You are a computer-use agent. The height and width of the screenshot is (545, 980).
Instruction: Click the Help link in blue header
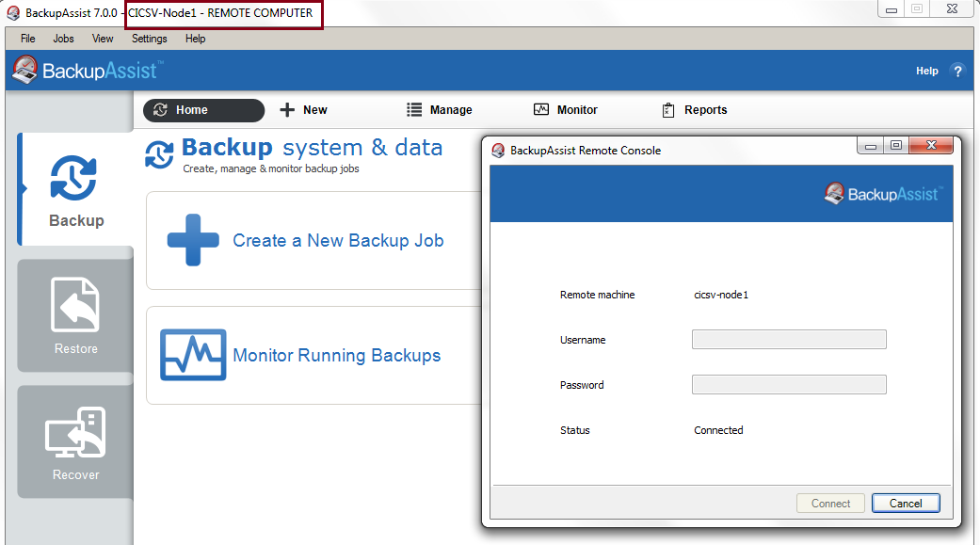pyautogui.click(x=927, y=72)
